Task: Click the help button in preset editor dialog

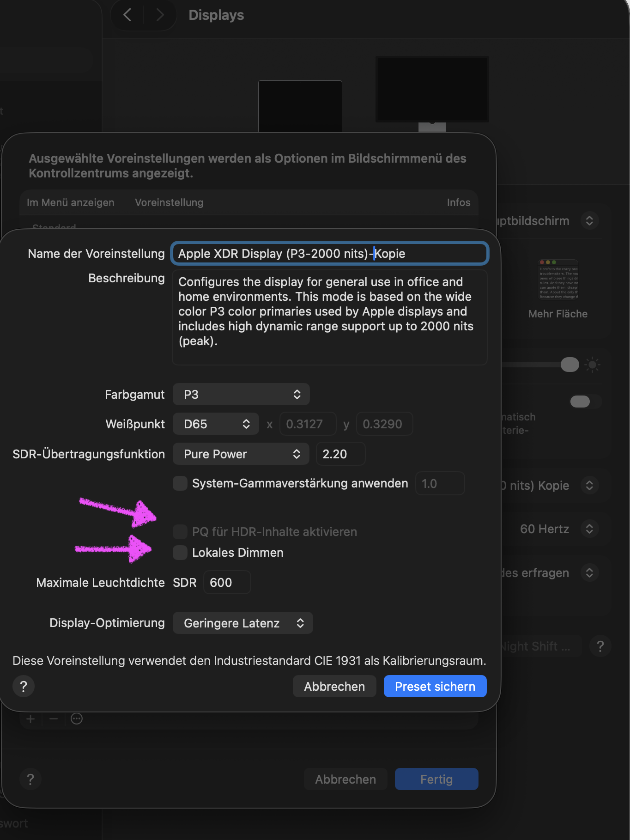Action: [24, 687]
